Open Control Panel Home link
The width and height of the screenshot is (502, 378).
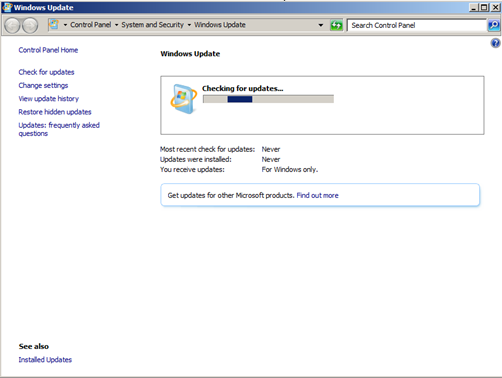coord(48,50)
